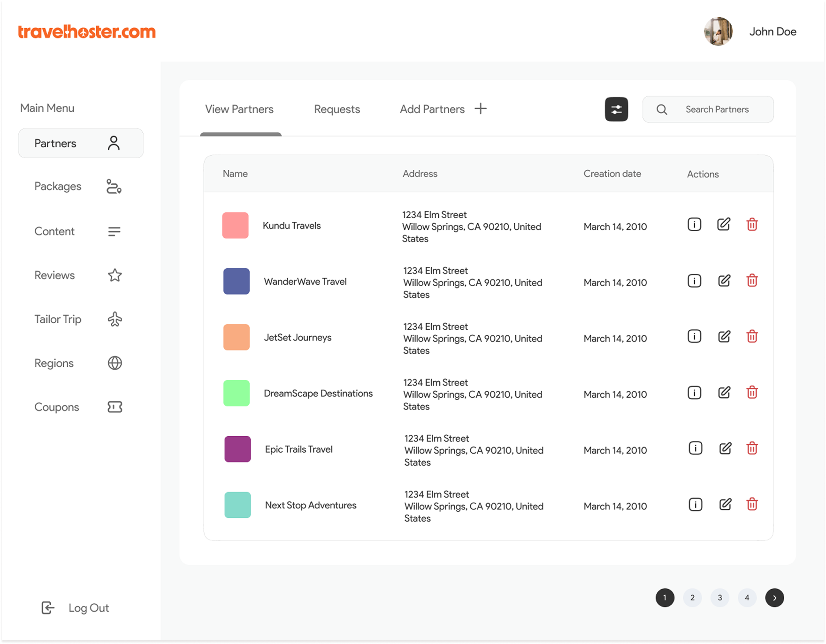Go to page 2 of partners
This screenshot has height=644, width=826.
click(692, 598)
